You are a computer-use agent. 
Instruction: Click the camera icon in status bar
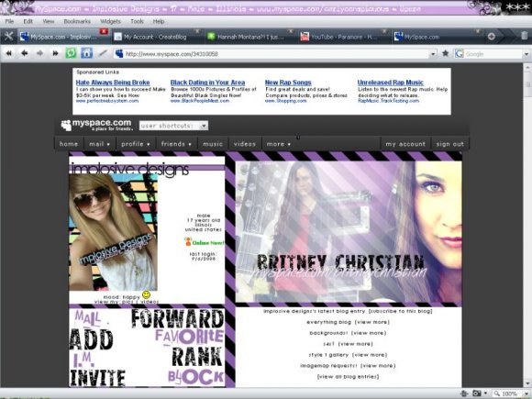pyautogui.click(x=477, y=393)
